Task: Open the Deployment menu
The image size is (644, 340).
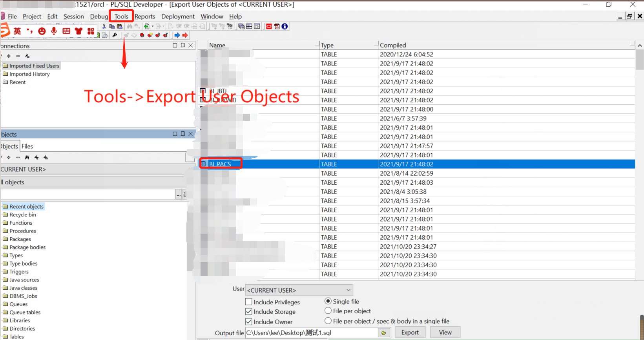Action: [178, 16]
